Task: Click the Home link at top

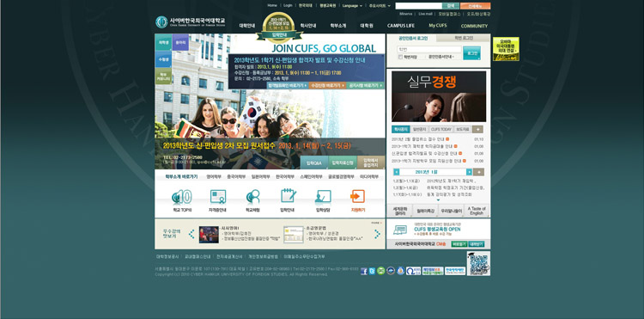Action: (272, 6)
